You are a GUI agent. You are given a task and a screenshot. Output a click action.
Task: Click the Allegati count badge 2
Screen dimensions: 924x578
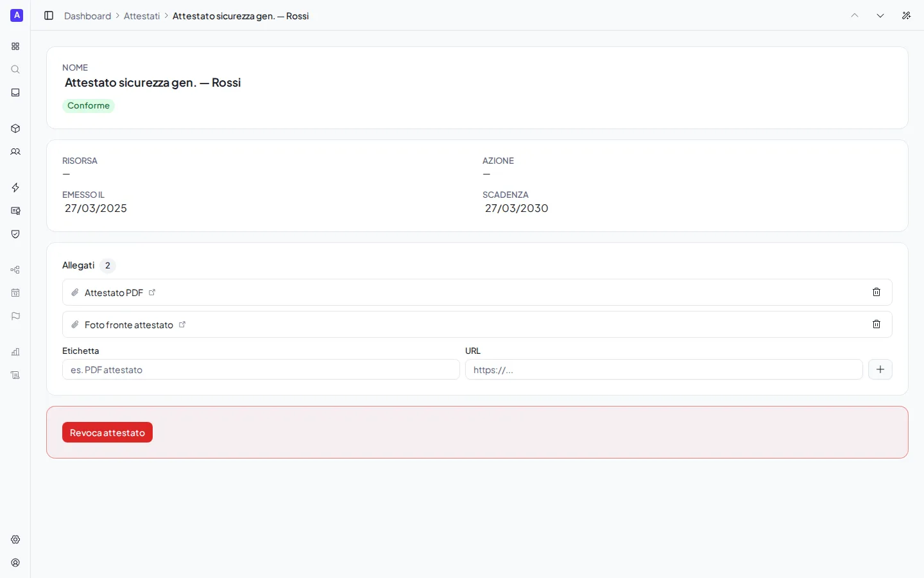[x=108, y=265]
